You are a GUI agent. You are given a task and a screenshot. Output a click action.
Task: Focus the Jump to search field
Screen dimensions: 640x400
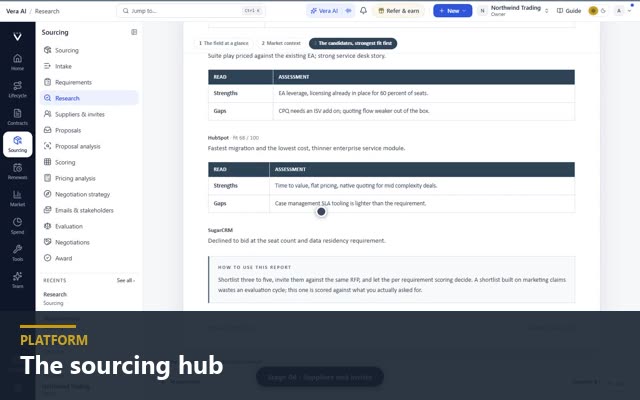[x=191, y=11]
